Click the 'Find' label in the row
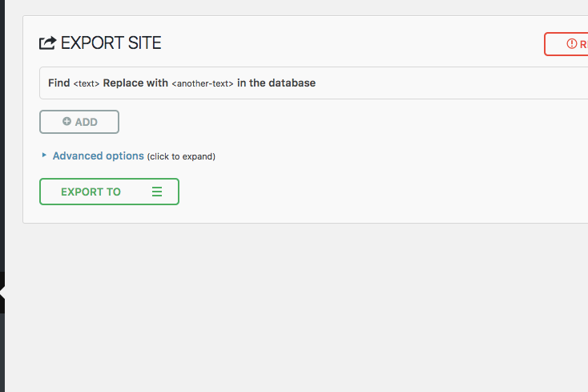 coord(58,83)
